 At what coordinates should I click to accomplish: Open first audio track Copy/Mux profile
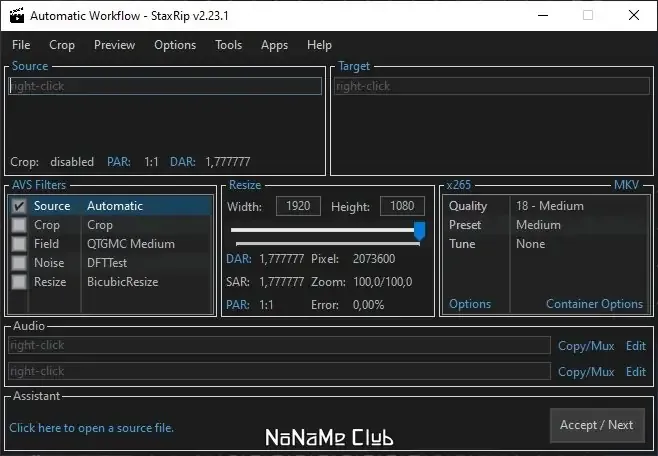586,346
